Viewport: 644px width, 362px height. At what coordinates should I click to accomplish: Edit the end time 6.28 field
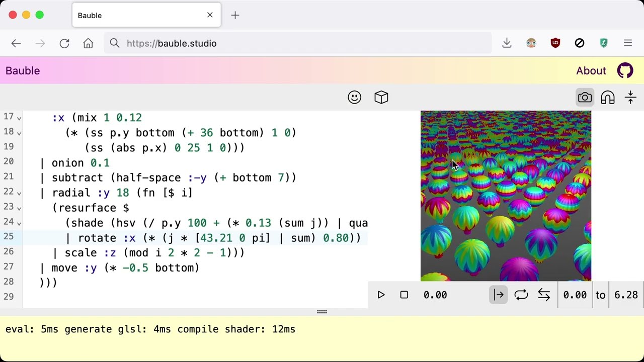coord(626,295)
